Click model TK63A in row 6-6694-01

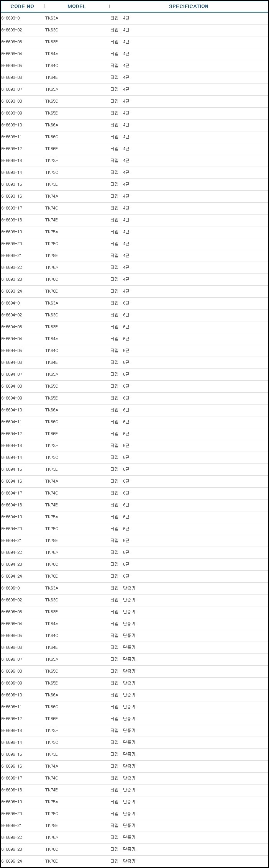[52, 303]
